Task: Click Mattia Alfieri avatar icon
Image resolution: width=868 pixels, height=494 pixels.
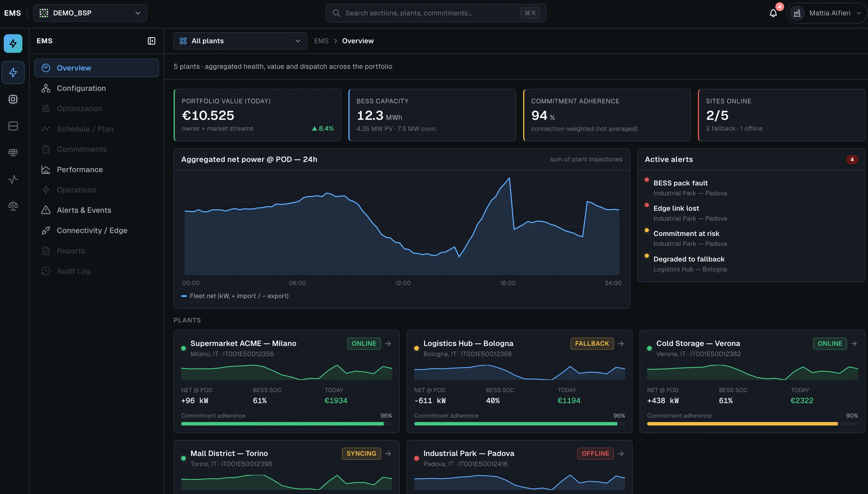Action: click(x=797, y=13)
